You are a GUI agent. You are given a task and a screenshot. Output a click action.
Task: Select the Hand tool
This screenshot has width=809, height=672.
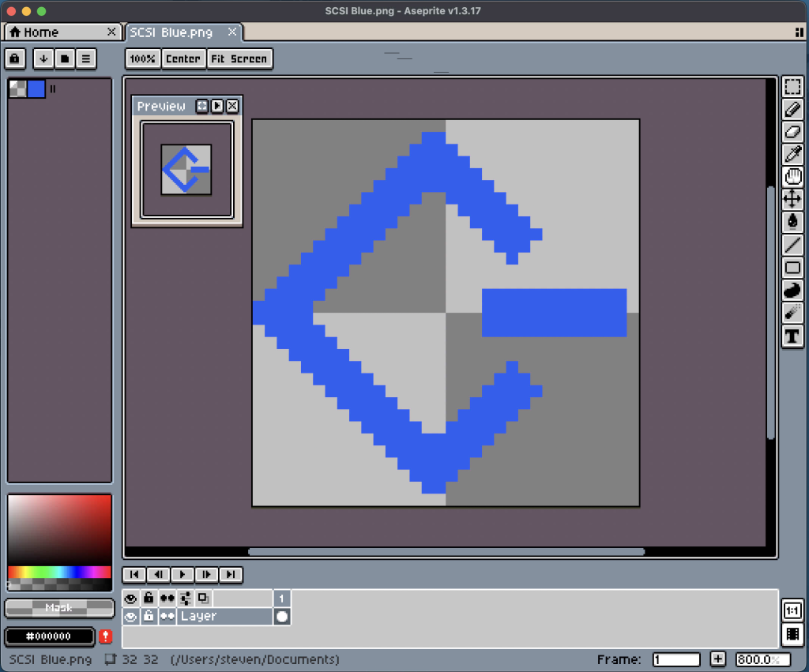[x=792, y=176]
